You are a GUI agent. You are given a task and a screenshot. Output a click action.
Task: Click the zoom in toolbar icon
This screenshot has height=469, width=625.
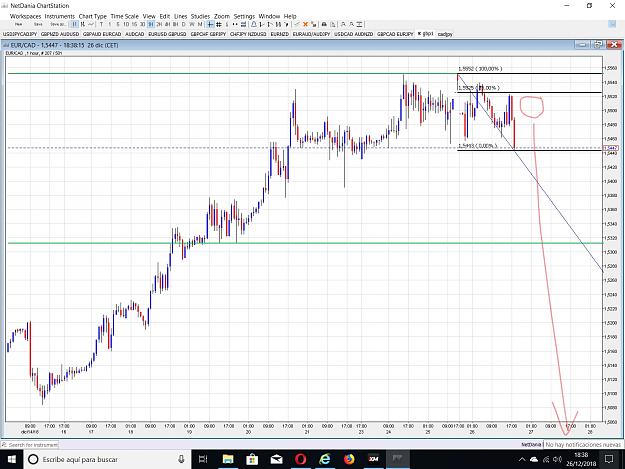pyautogui.click(x=343, y=24)
